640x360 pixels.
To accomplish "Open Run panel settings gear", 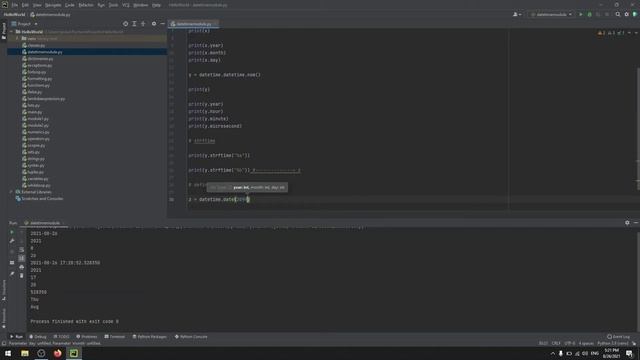I will pos(627,222).
